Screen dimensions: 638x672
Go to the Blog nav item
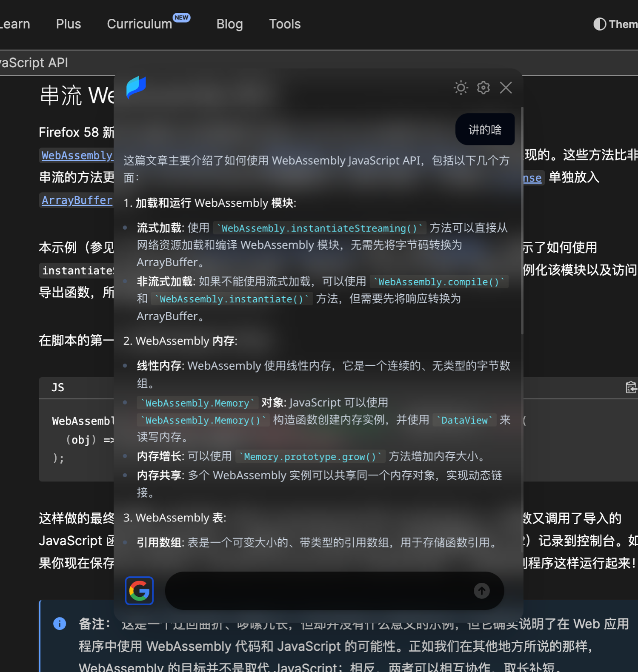(229, 24)
